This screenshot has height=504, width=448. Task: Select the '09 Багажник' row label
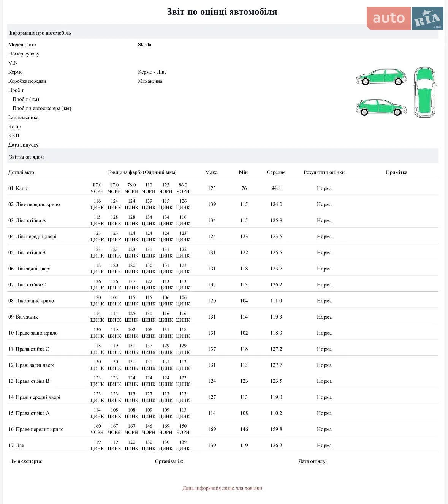click(x=23, y=317)
